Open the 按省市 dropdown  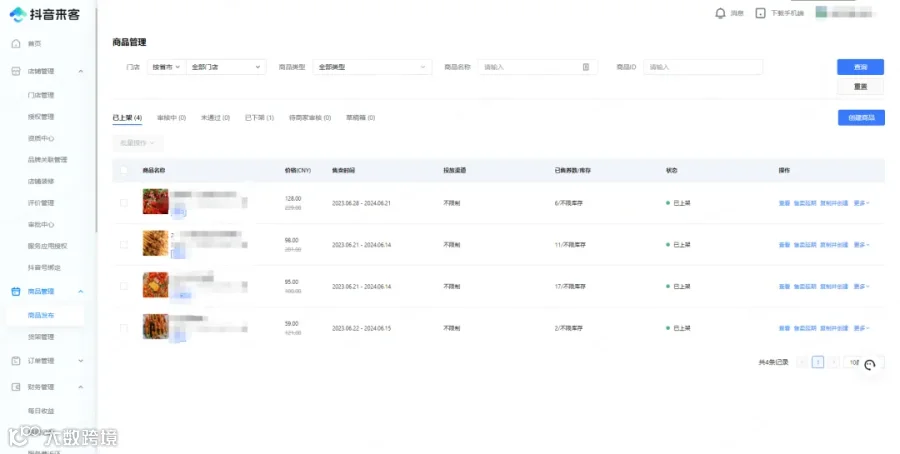coord(166,67)
